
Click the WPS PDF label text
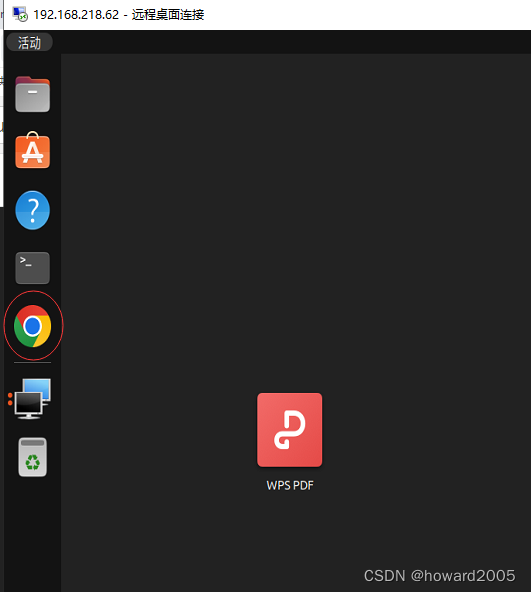(x=290, y=486)
